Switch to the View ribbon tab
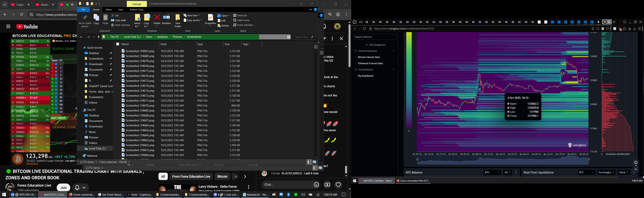 tap(121, 10)
